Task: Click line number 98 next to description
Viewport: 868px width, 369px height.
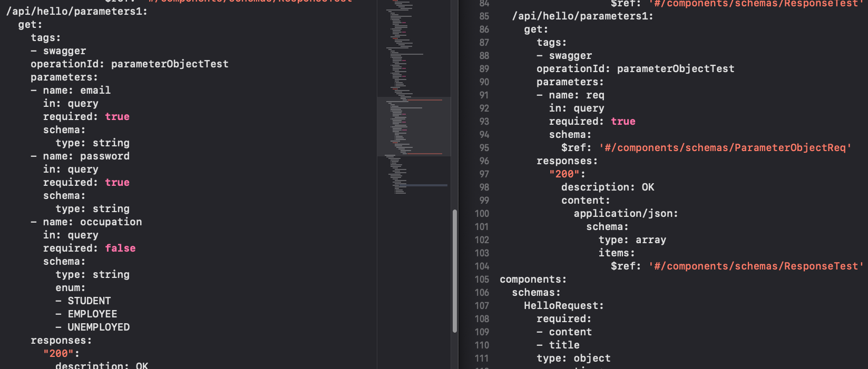Action: [x=484, y=187]
